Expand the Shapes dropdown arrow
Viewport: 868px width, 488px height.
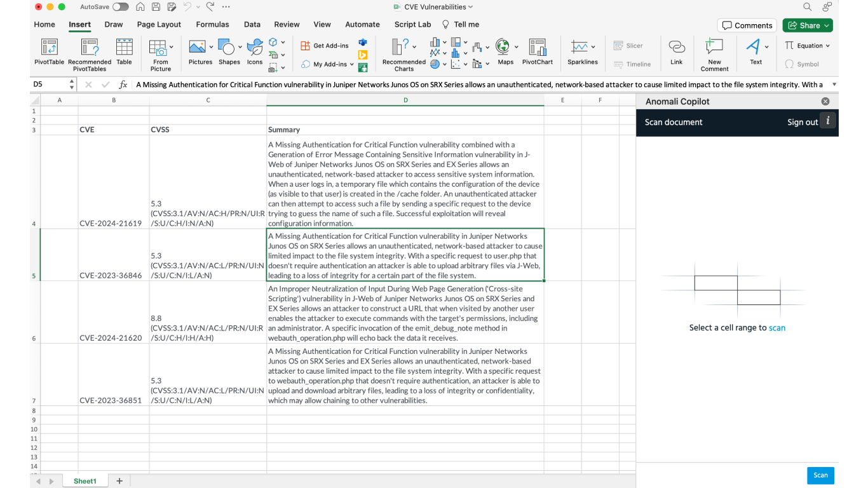(x=240, y=47)
